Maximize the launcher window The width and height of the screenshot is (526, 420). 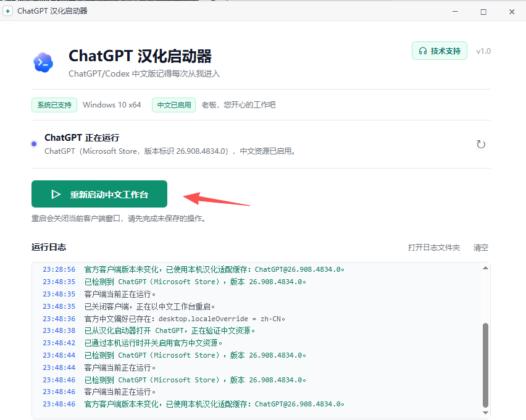[483, 12]
